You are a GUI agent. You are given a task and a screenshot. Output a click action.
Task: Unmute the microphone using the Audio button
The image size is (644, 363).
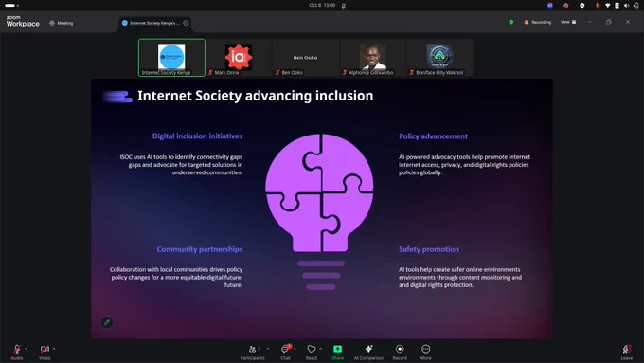(17, 352)
